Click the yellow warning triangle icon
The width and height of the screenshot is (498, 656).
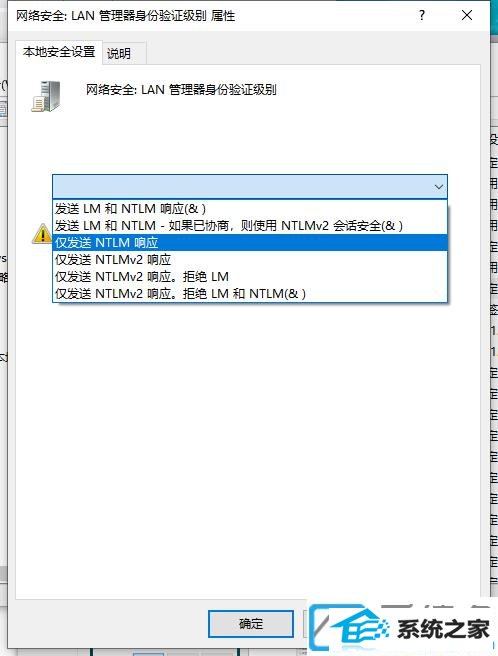tap(41, 233)
